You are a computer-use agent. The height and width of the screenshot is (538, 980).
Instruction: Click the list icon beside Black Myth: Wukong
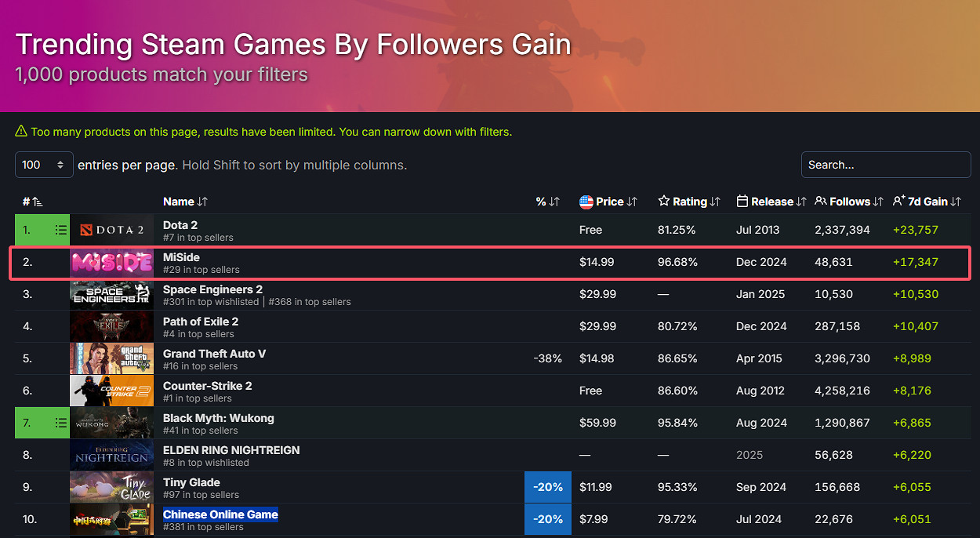61,422
